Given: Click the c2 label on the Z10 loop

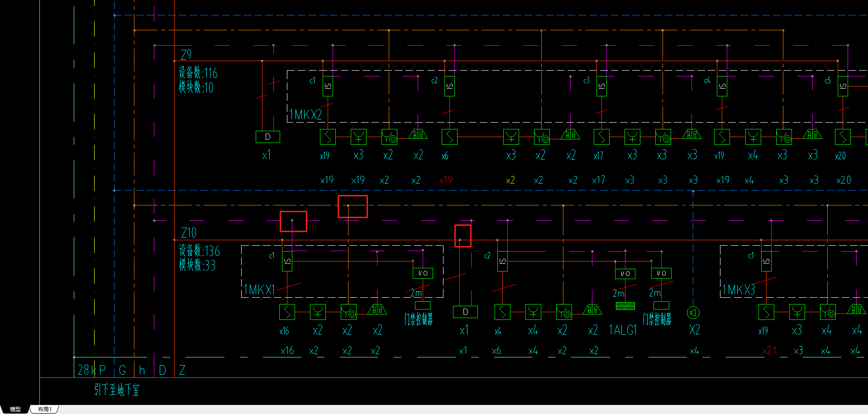Looking at the screenshot, I should [x=487, y=256].
